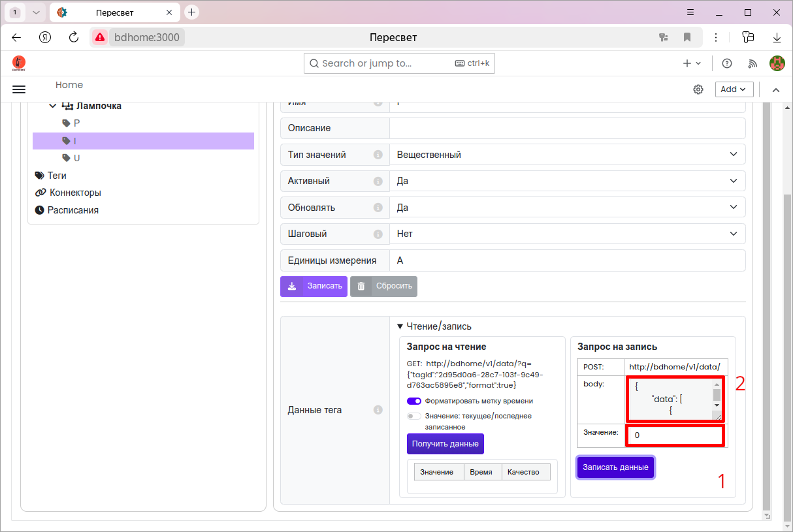Focus the Search or jump to field
793x532 pixels.
point(399,63)
